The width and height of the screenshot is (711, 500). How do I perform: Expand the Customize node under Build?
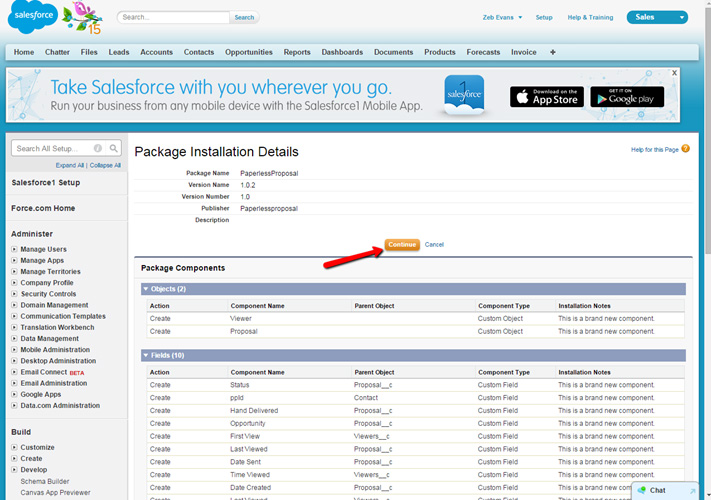14,447
